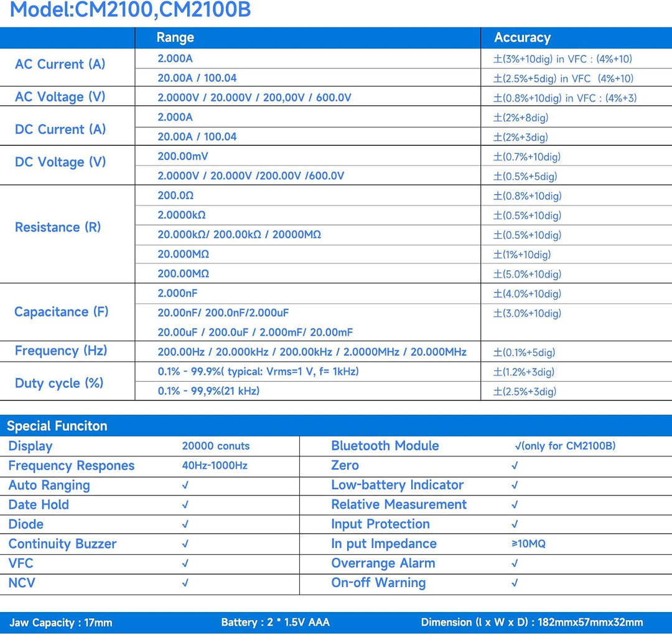This screenshot has height=635, width=672.
Task: Click the "Jaw Capacity : 17mm" footer text
Action: click(61, 623)
